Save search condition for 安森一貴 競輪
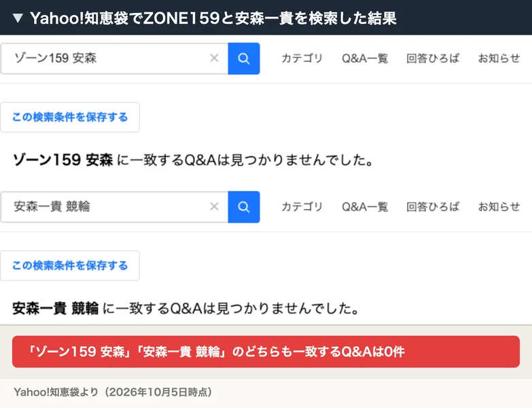 [70, 265]
